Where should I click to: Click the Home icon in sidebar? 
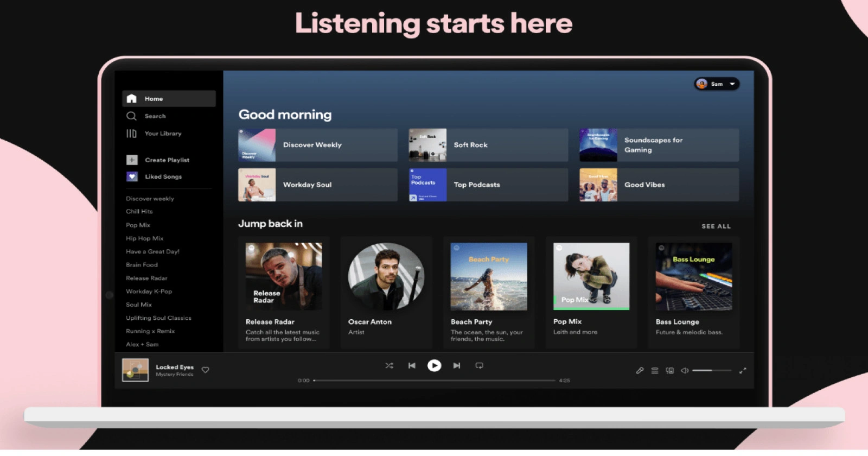click(131, 99)
